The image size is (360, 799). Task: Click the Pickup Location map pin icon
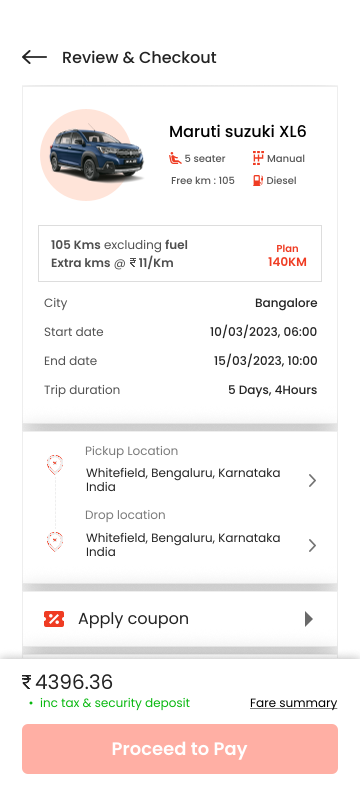point(55,465)
